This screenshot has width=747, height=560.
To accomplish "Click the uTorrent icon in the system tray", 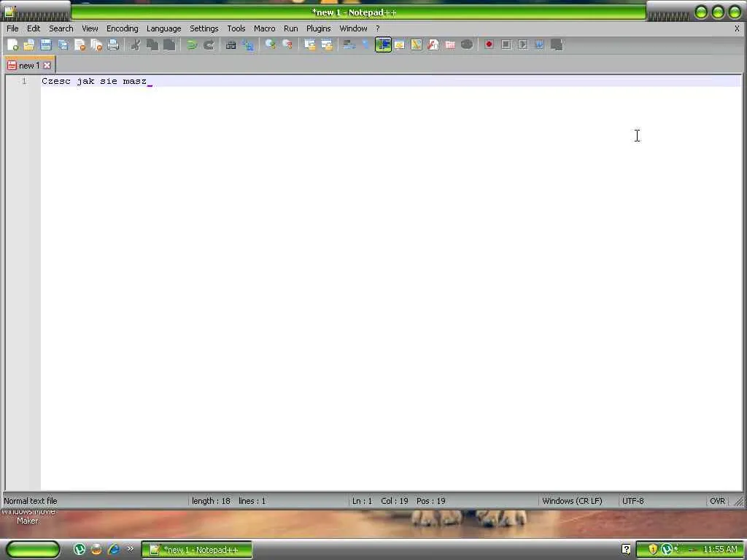I will [666, 550].
